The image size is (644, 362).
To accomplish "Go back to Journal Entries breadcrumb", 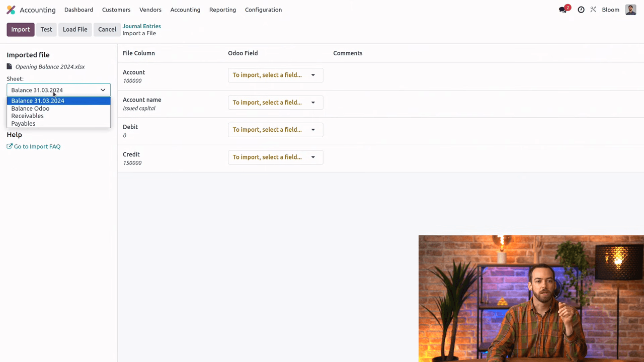I will point(142,26).
